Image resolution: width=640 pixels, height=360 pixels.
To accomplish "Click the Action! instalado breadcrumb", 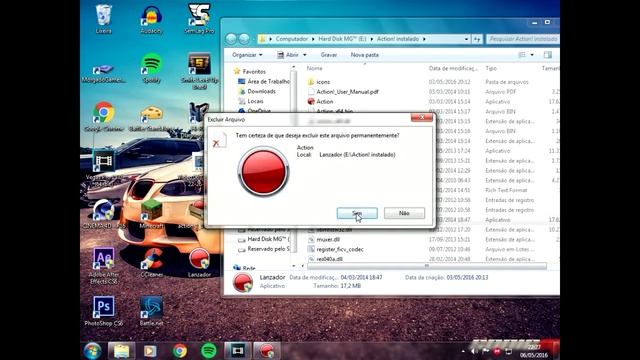I will coord(398,39).
